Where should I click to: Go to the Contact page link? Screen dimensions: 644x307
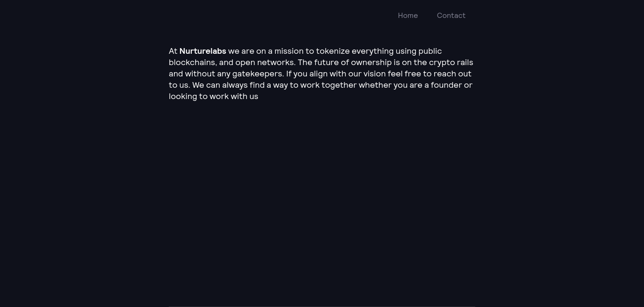click(451, 16)
